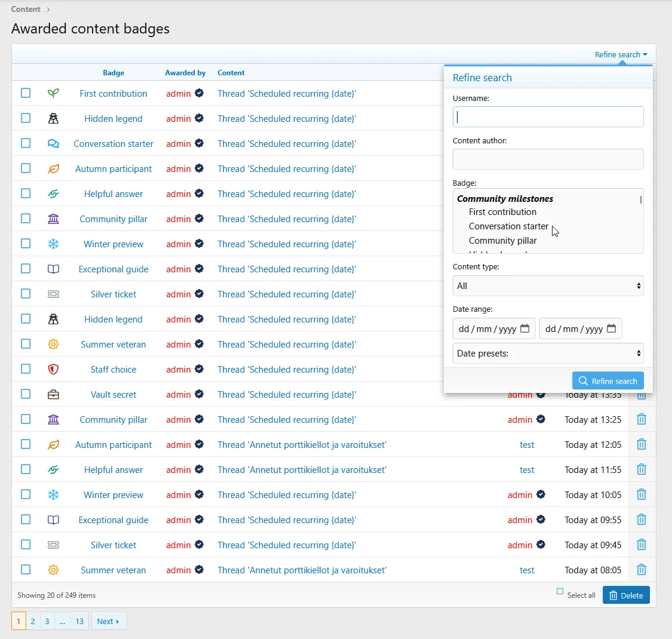This screenshot has height=639, width=672.
Task: Delete the Today at 08:05 award with trash icon
Action: 641,570
